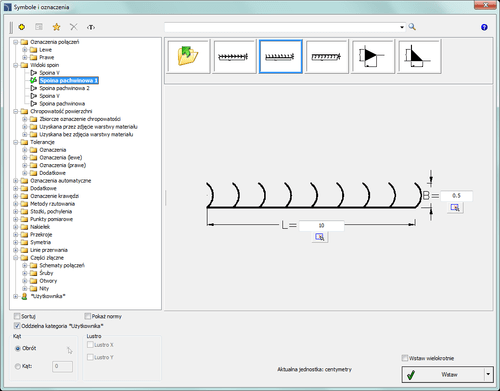
Task: Expand the *Użytkownika* node
Action: coord(15,296)
